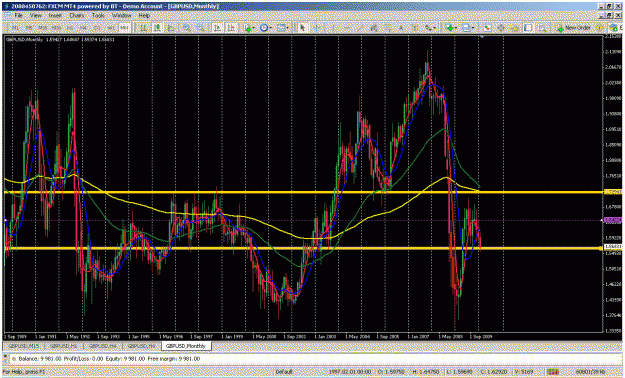This screenshot has height=378, width=625.
Task: Click the connection status bars icon
Action: coord(552,372)
